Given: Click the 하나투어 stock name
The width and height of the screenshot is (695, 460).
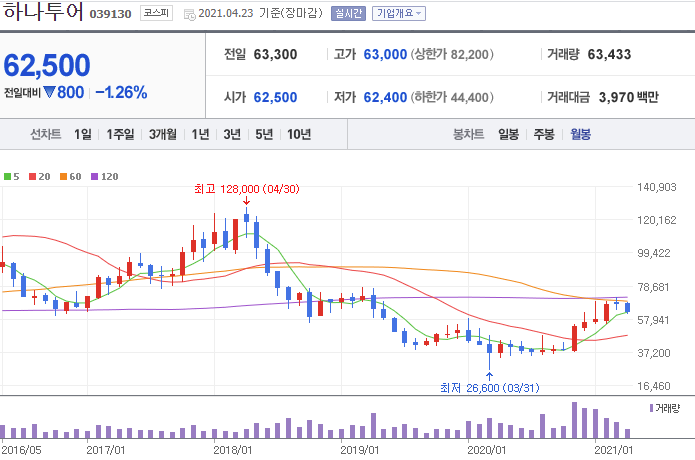Looking at the screenshot, I should (x=43, y=12).
